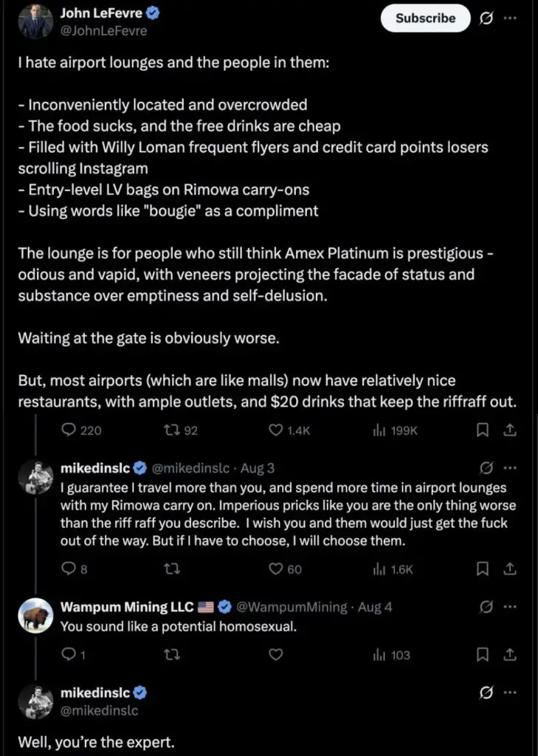The image size is (538, 756).
Task: Bookmark John LeFevre's main post
Action: click(482, 430)
